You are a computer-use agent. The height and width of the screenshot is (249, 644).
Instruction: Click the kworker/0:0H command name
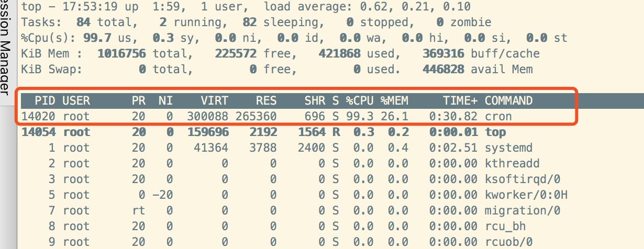point(526,195)
